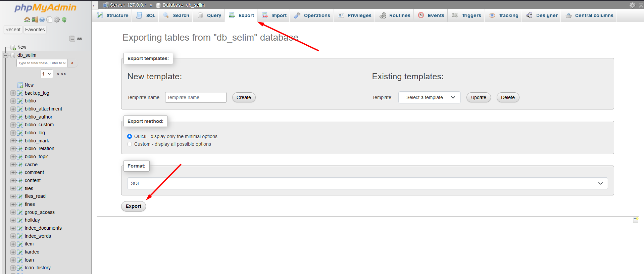Viewport: 644px width, 274px height.
Task: Go to next page of tables (>)
Action: coord(58,74)
